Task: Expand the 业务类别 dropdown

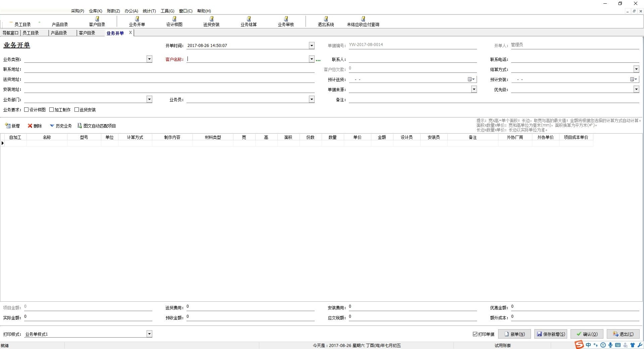Action: (x=149, y=59)
